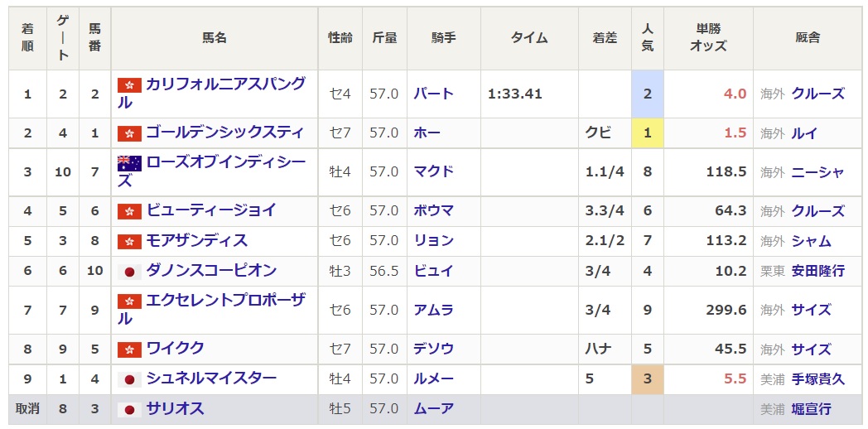Open jockey ムーア's profile link
Viewport: 868px width, 429px height.
click(433, 409)
